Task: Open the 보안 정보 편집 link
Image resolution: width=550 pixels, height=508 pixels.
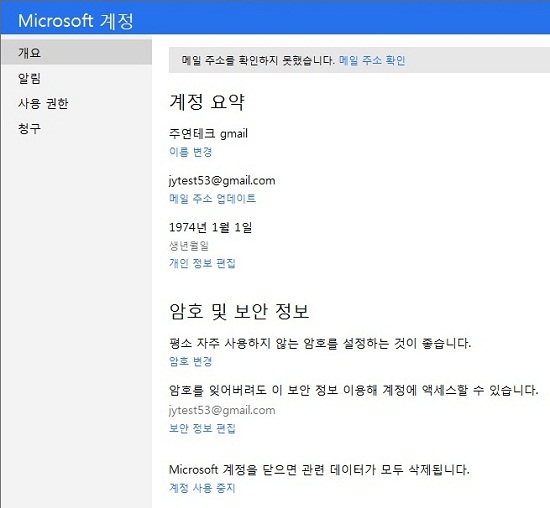Action: [x=202, y=428]
